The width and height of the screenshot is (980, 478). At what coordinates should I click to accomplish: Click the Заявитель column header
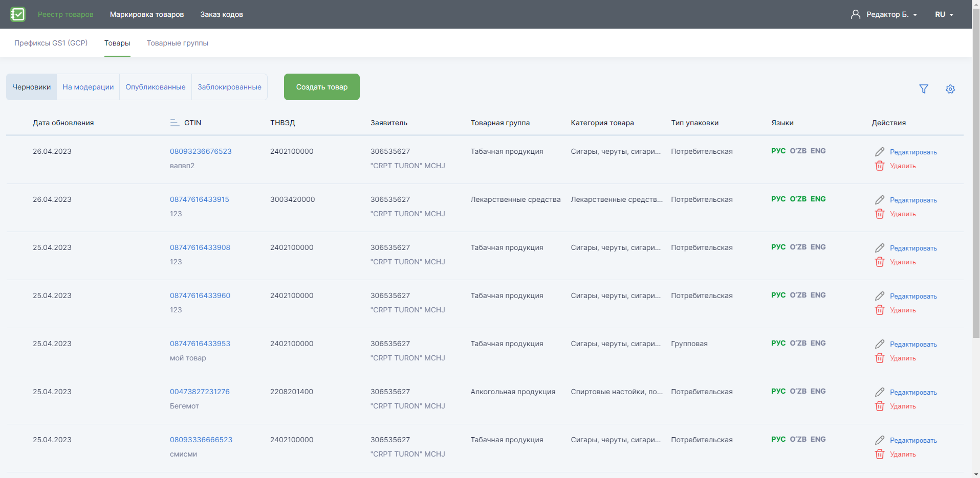(x=389, y=123)
